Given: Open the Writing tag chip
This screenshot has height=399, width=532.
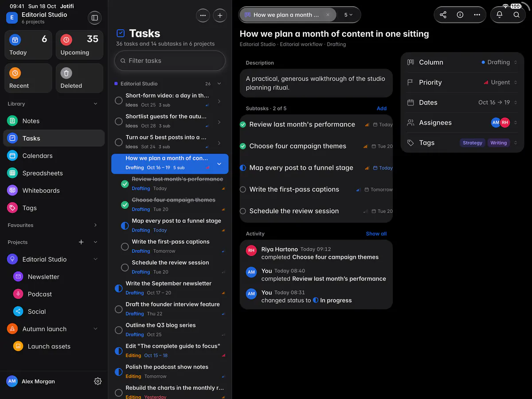Looking at the screenshot, I should tap(498, 143).
